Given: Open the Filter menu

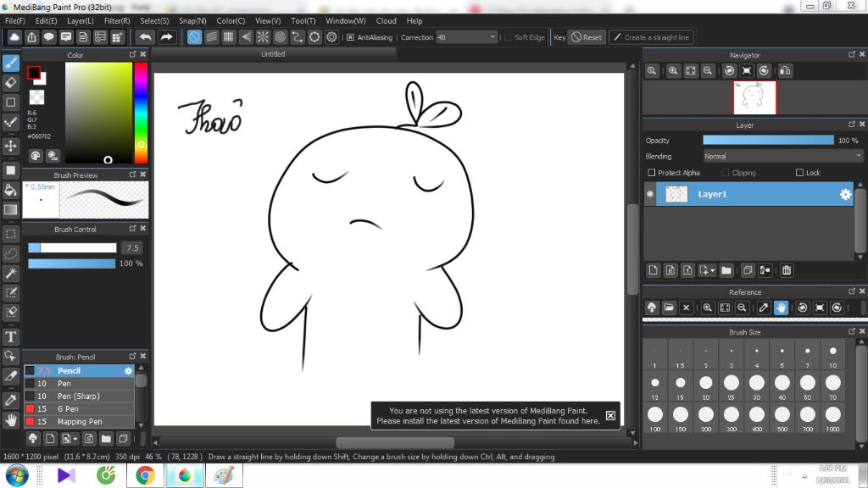Looking at the screenshot, I should pyautogui.click(x=117, y=20).
